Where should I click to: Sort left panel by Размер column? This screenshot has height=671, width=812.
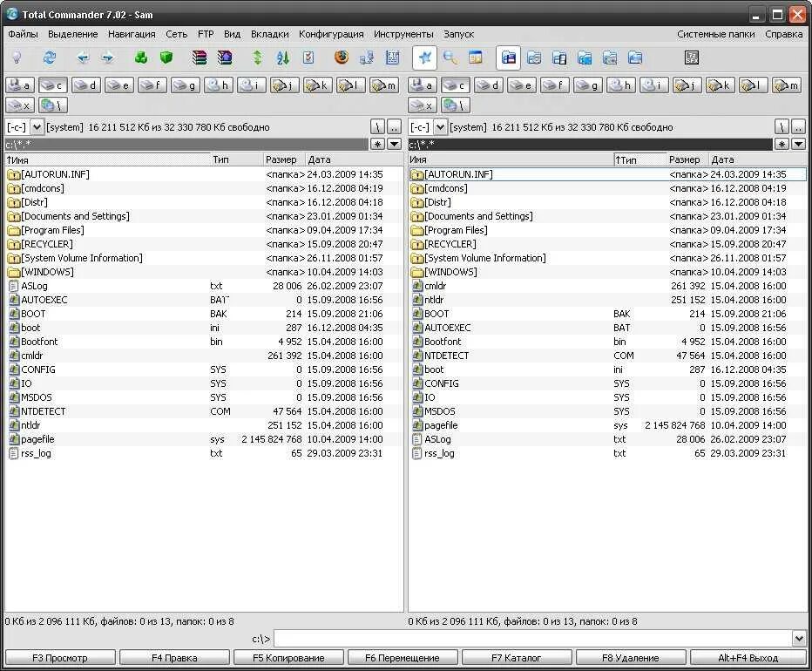(284, 159)
